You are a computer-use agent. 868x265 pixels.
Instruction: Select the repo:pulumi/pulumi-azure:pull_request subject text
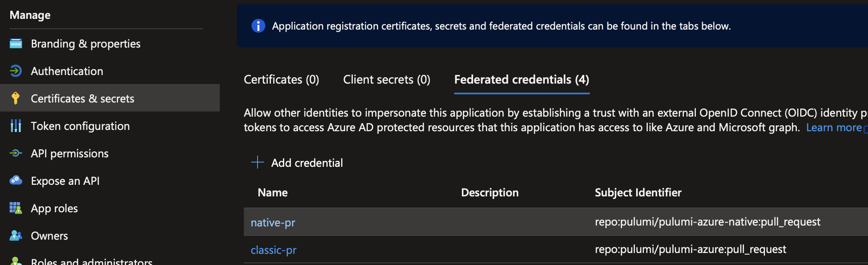click(x=690, y=249)
